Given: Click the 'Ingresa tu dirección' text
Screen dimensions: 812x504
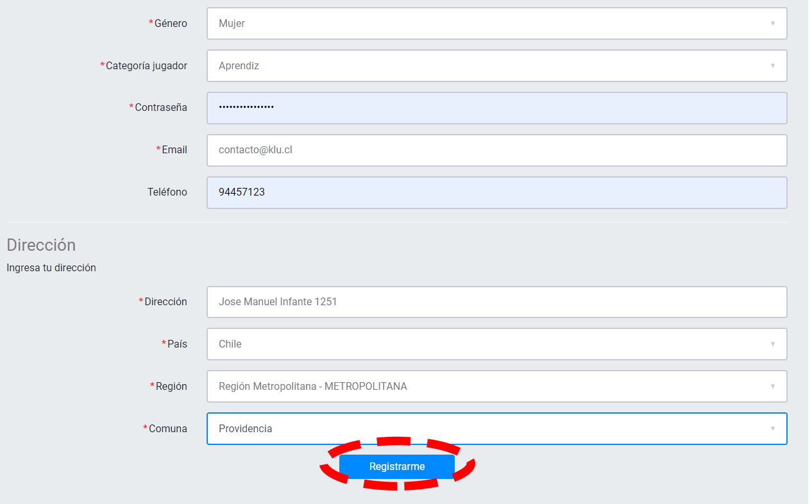Looking at the screenshot, I should pos(51,268).
